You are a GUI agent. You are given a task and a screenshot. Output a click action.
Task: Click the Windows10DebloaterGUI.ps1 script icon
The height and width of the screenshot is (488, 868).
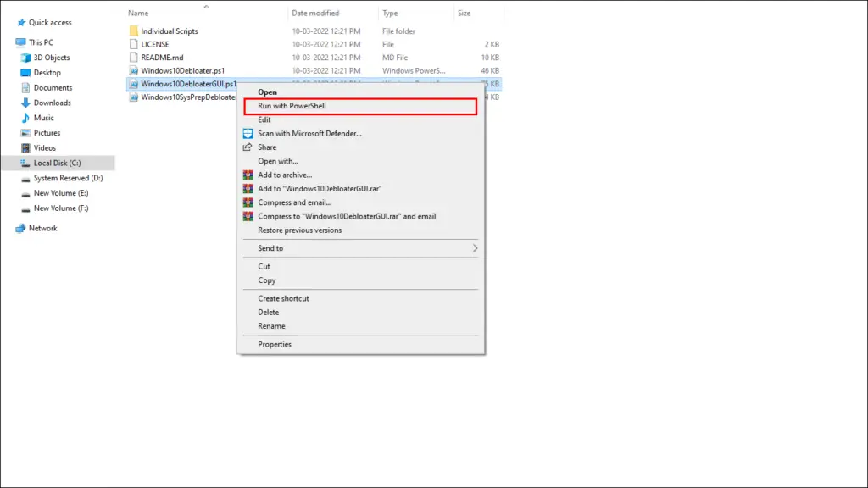pyautogui.click(x=133, y=84)
